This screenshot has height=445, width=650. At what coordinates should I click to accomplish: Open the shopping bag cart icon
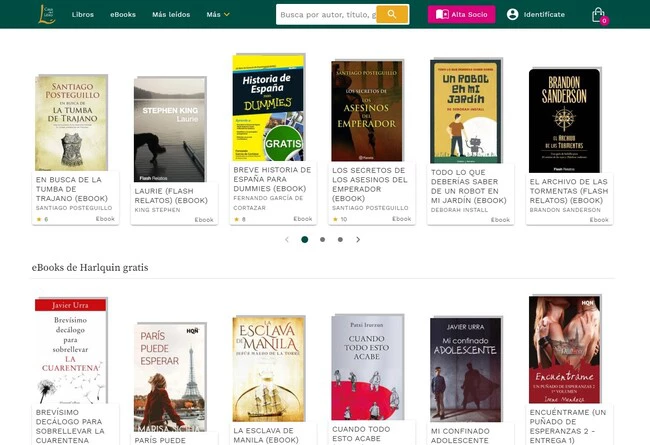[x=599, y=15]
